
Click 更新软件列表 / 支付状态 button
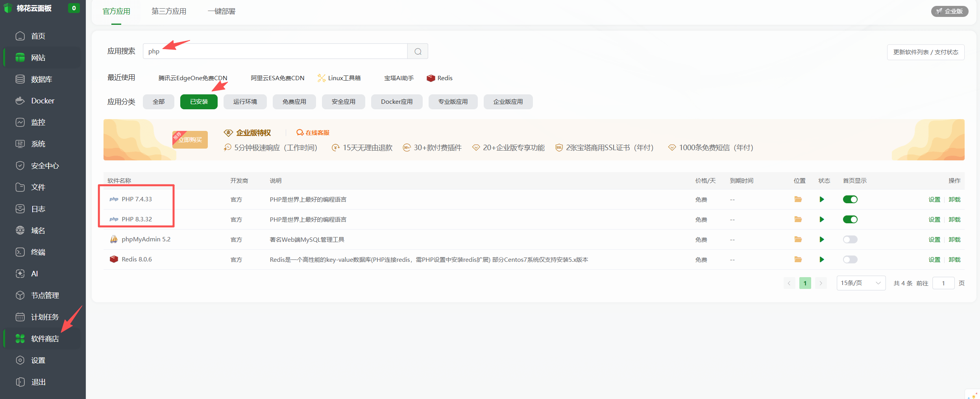pyautogui.click(x=926, y=52)
